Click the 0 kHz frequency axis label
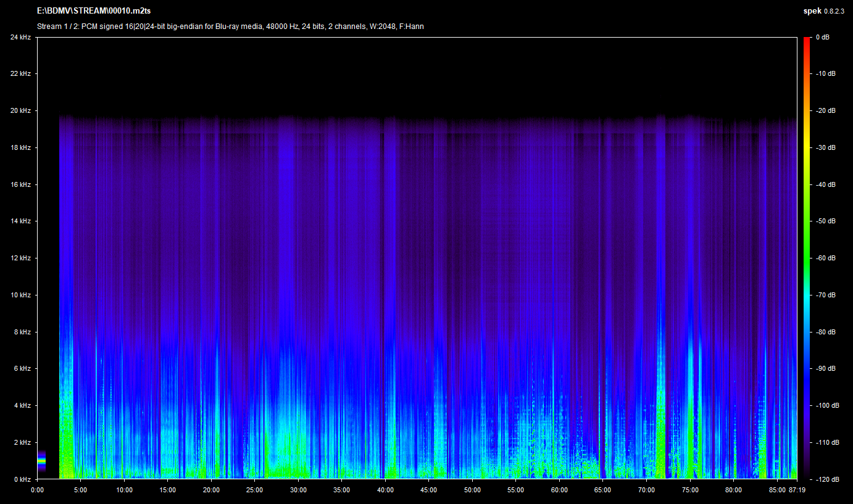 22,479
